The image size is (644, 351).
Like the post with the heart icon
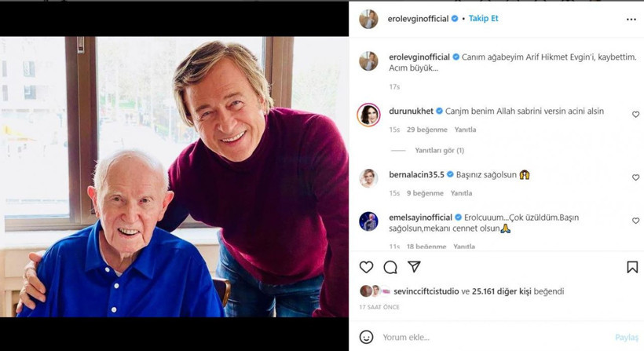click(366, 268)
